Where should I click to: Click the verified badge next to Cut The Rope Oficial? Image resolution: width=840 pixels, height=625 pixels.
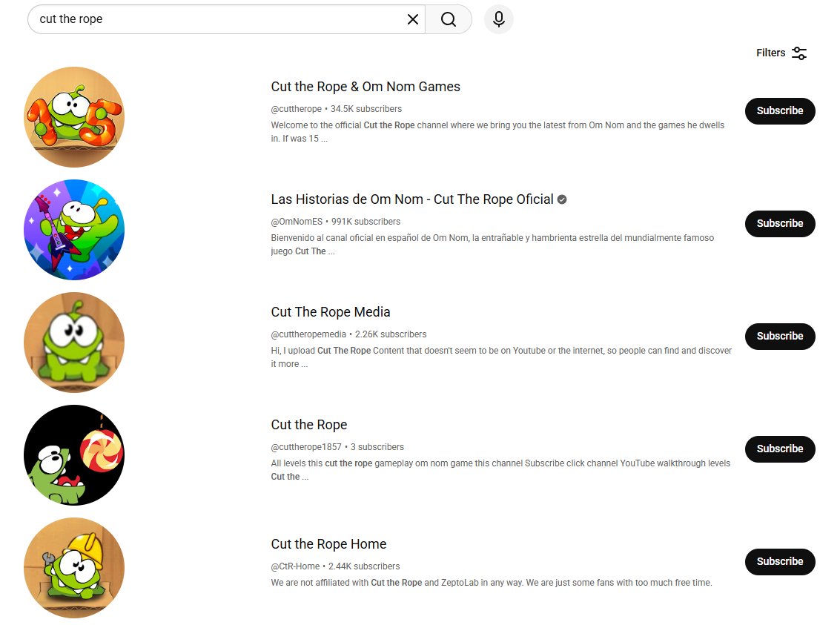[562, 199]
